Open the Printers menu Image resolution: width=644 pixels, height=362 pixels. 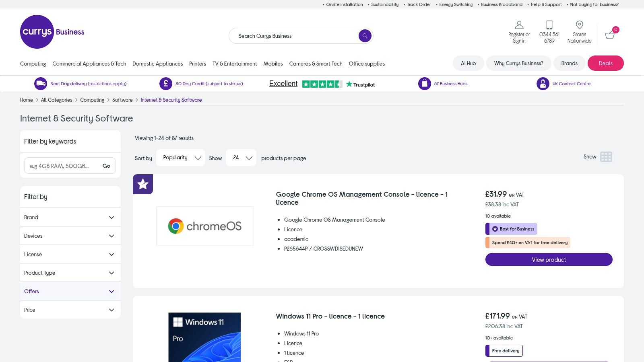198,64
